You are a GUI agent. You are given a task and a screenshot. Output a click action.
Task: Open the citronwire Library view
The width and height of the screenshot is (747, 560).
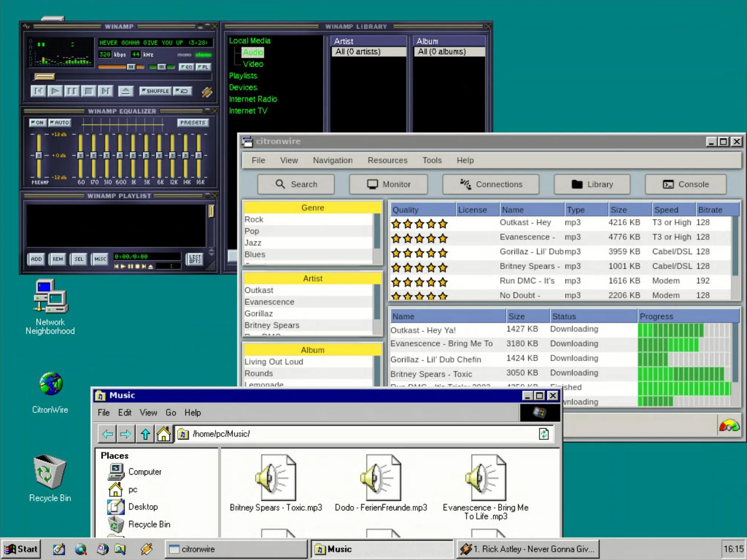[592, 184]
